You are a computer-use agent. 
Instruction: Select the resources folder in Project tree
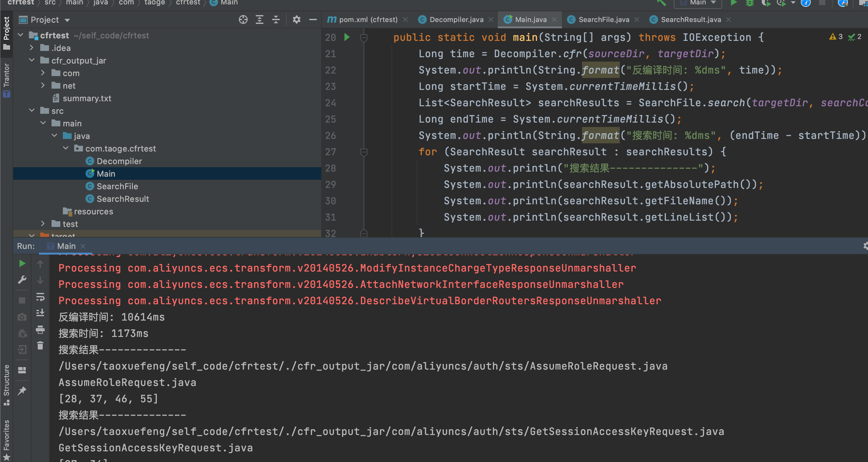pyautogui.click(x=93, y=211)
